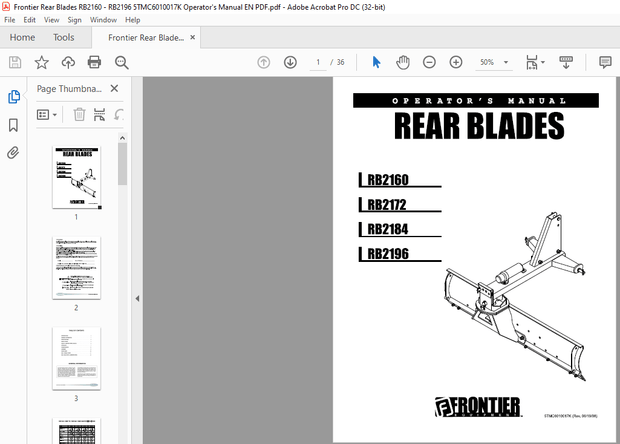Expand the fit page dropdown arrow
Screen dimensions: 620x444
click(542, 62)
